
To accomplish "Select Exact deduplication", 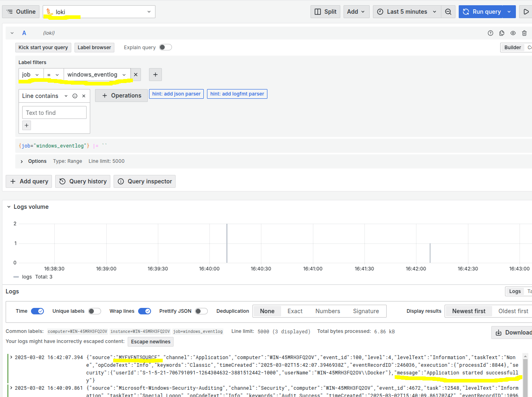I will pyautogui.click(x=295, y=311).
